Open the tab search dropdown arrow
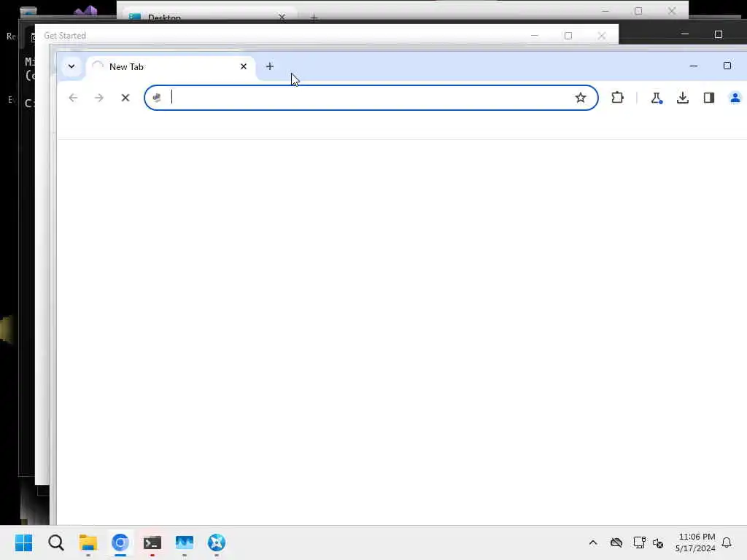The width and height of the screenshot is (747, 560). click(71, 66)
